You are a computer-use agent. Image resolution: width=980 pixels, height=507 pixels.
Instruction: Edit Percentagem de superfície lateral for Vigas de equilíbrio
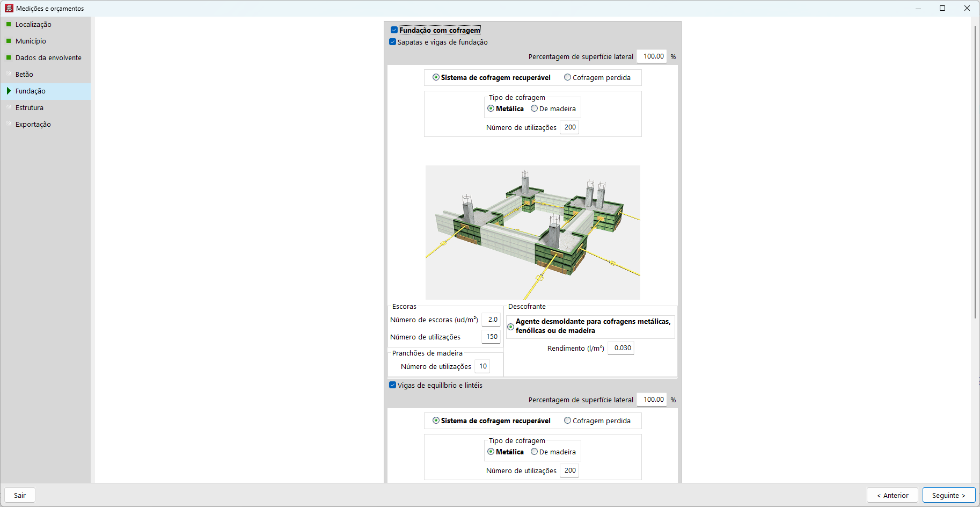[x=652, y=400]
